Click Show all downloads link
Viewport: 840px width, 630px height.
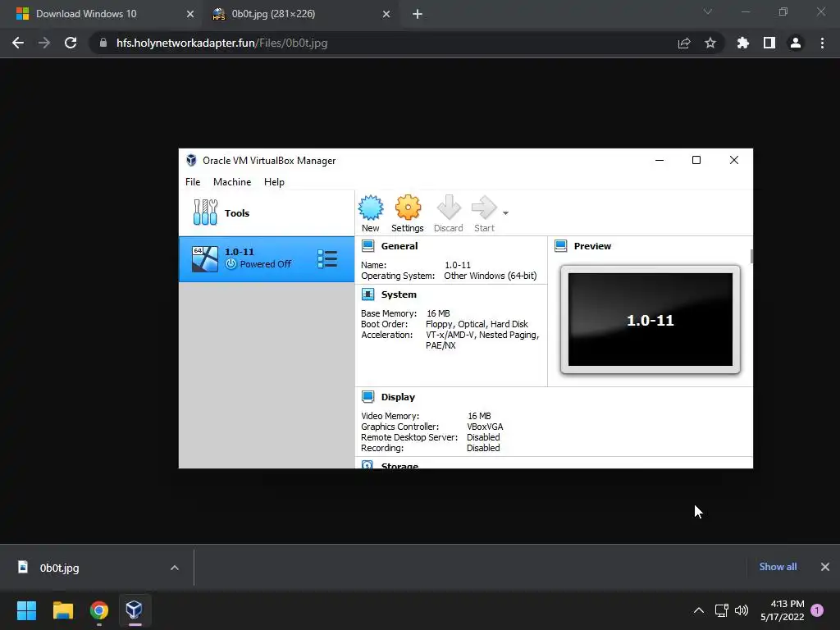[778, 567]
